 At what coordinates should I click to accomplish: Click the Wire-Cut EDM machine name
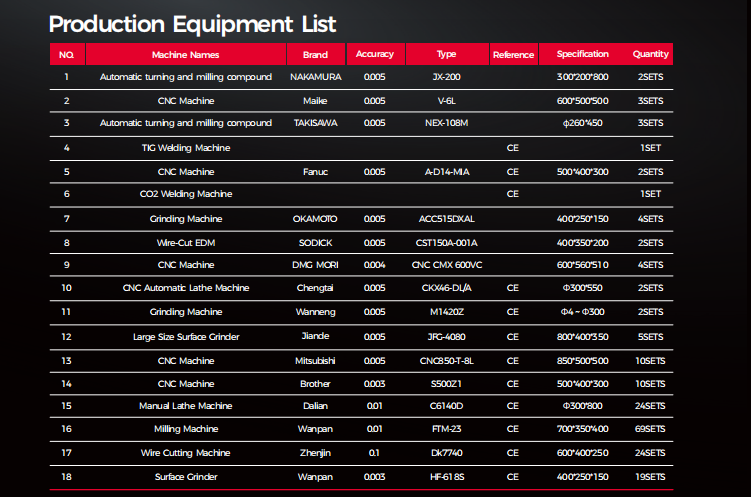pyautogui.click(x=185, y=242)
